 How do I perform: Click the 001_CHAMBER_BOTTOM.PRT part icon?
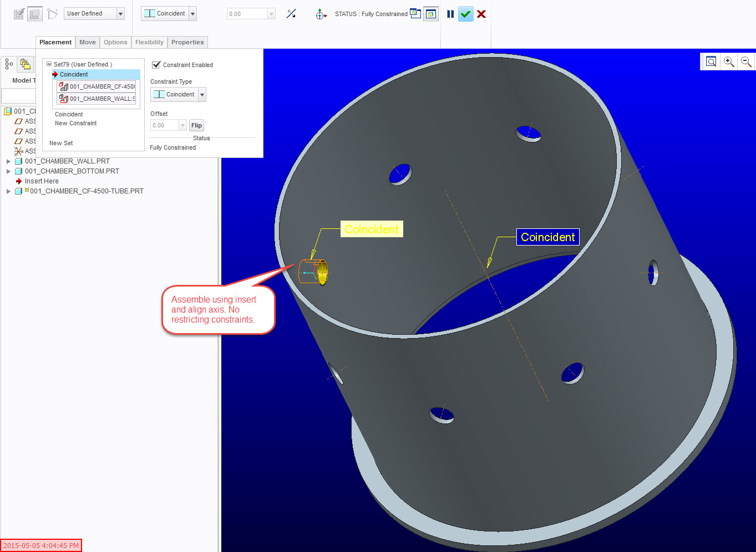18,171
